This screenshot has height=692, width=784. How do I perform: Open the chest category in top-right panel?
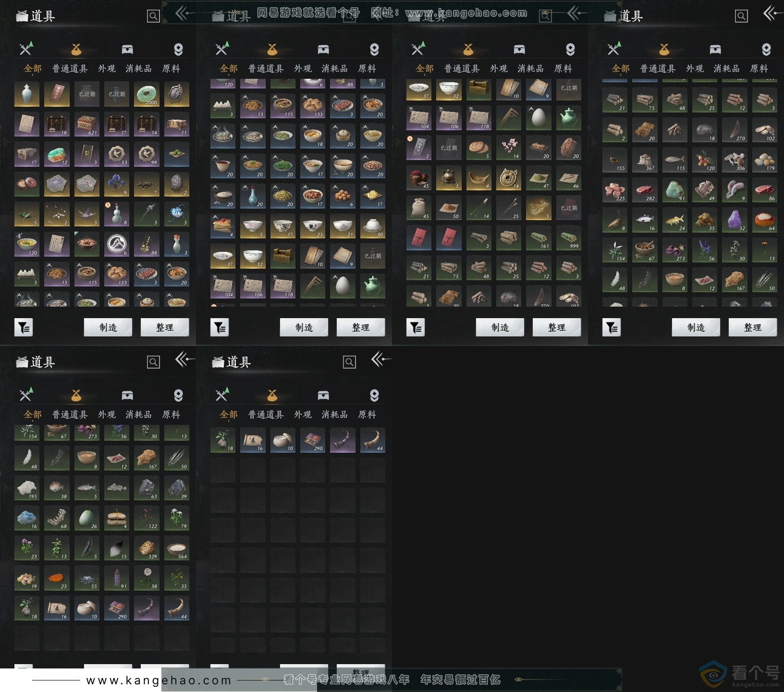(715, 49)
